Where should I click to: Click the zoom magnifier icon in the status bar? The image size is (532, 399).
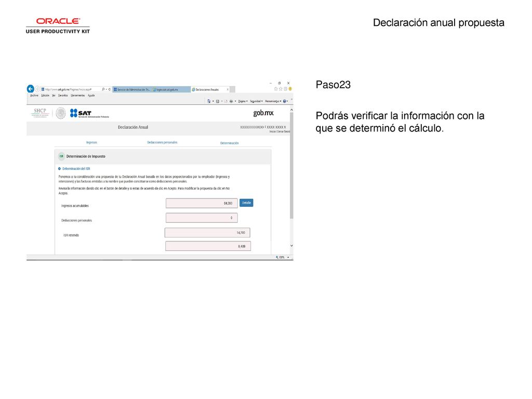(277, 258)
